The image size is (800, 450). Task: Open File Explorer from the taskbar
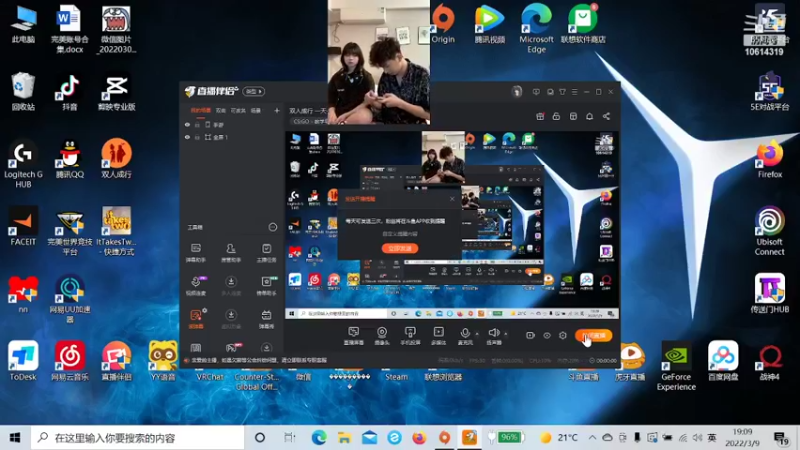click(344, 438)
